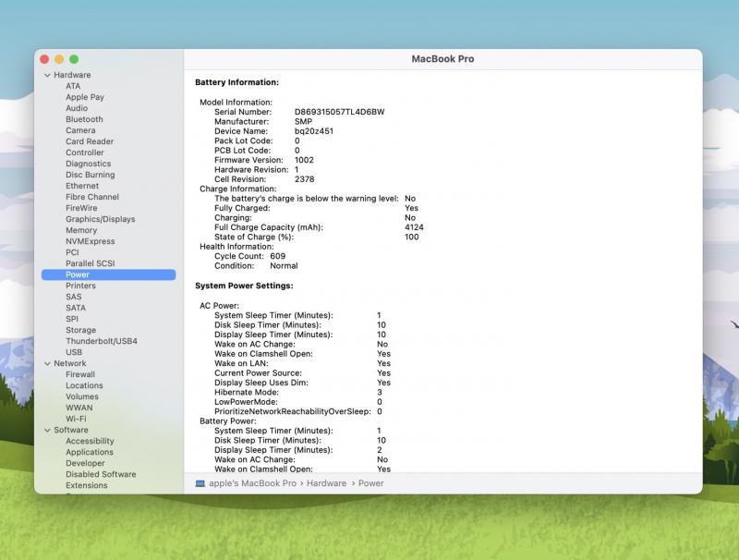The image size is (739, 560).
Task: Click "apple's MacBook Pro" in the path bar
Action: 252,483
